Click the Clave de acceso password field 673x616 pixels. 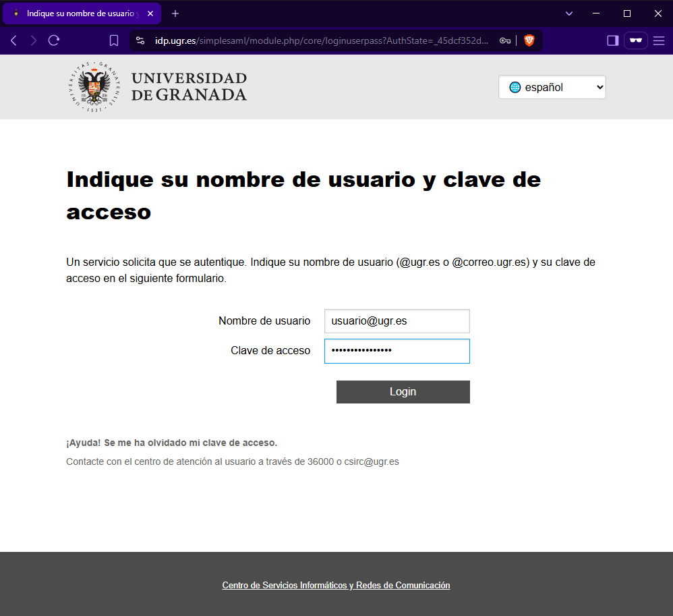pyautogui.click(x=397, y=351)
